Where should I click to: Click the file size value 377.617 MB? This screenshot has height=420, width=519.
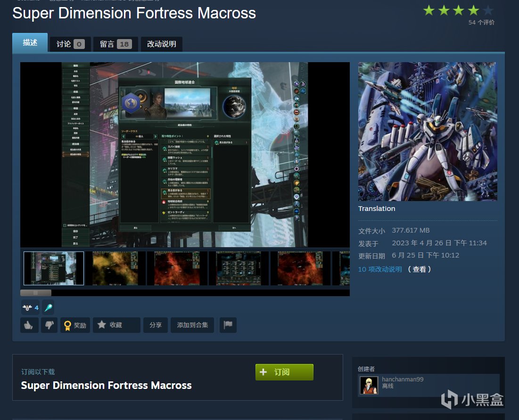click(x=411, y=230)
